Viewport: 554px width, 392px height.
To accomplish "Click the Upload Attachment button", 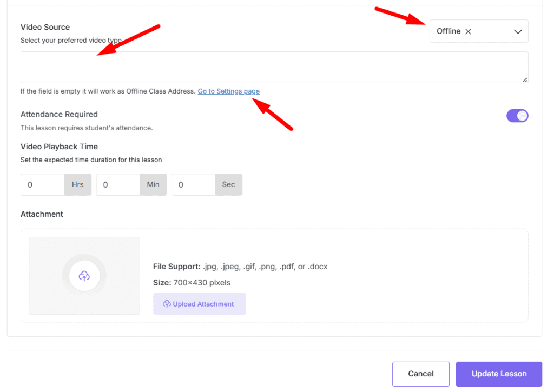I will click(199, 303).
